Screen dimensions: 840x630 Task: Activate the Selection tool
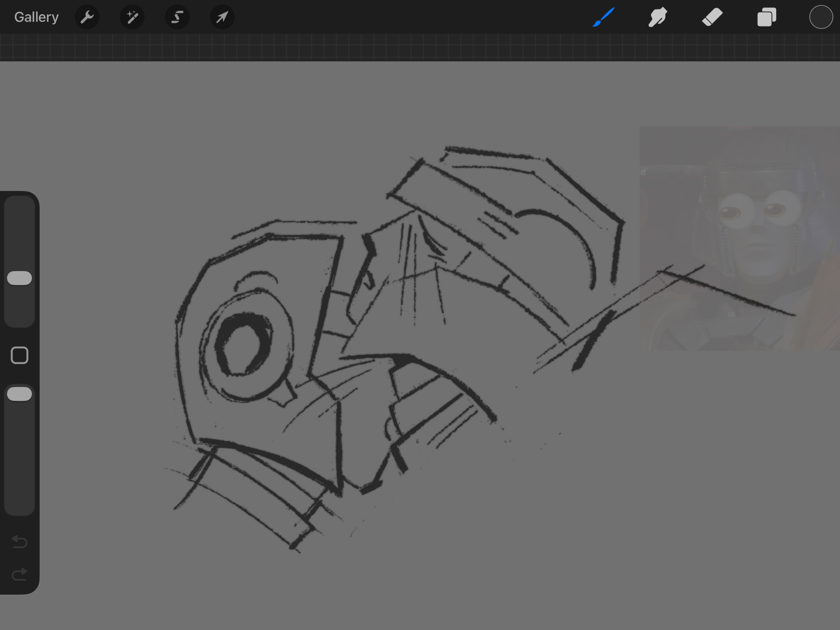point(177,17)
